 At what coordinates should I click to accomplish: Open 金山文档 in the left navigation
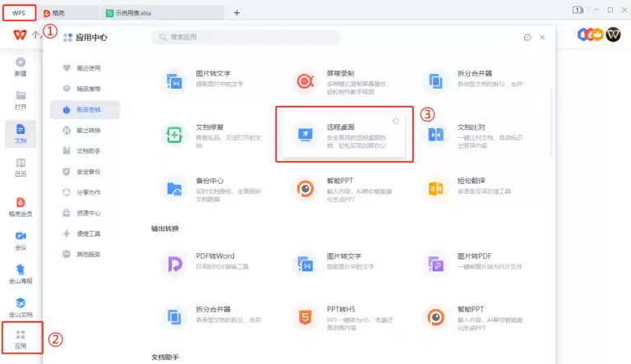(x=21, y=307)
